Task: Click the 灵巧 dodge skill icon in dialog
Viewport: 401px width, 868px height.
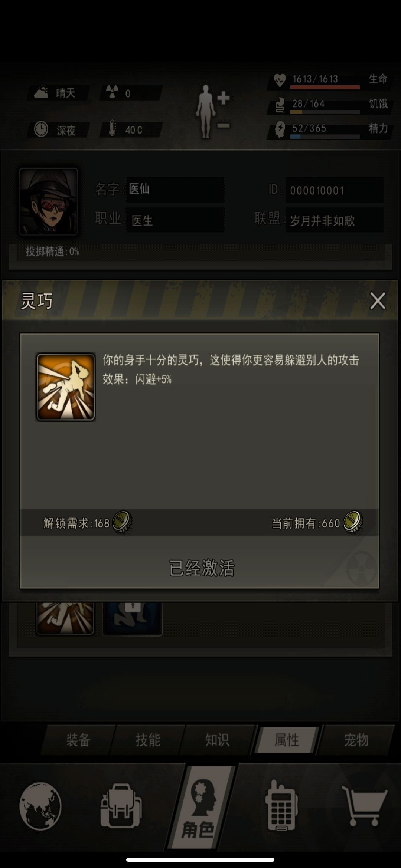Action: (66, 387)
